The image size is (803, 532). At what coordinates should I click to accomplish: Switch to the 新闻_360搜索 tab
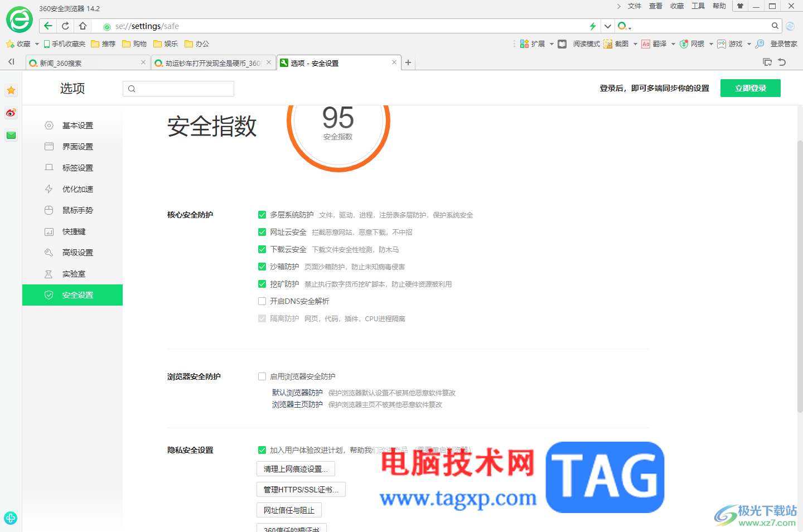[88, 63]
